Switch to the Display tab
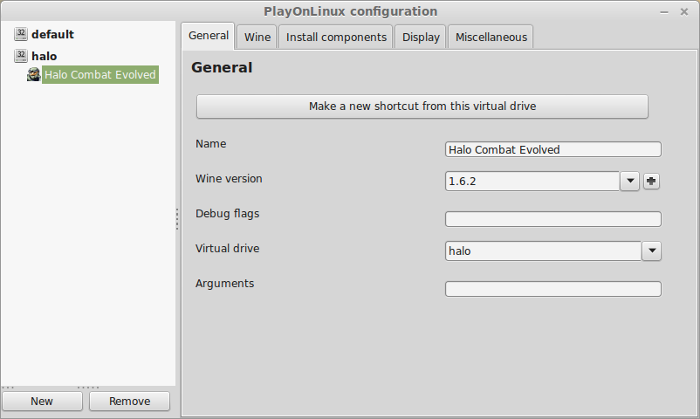This screenshot has width=700, height=419. (x=421, y=37)
